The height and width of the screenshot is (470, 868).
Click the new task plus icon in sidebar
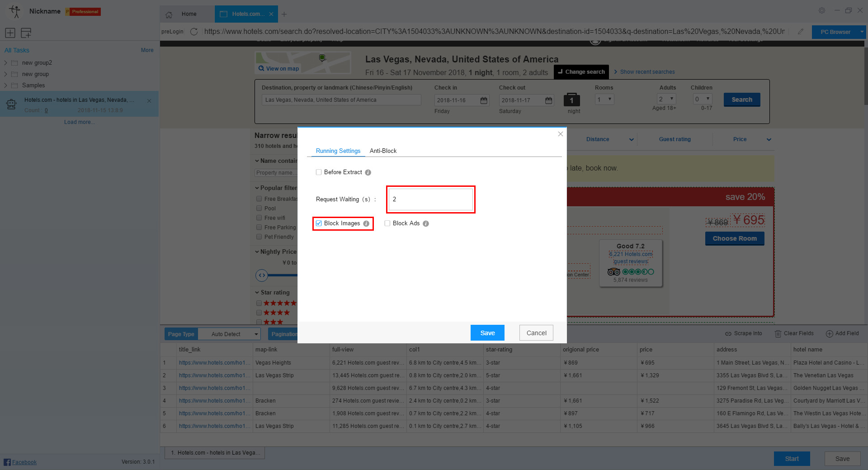pyautogui.click(x=10, y=33)
